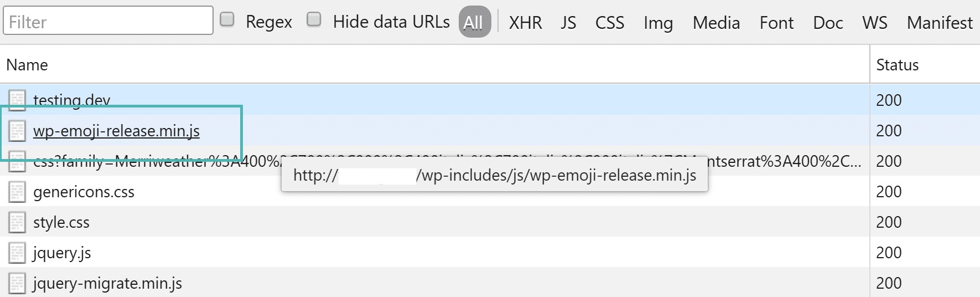Click the wp-emoji-release.min.js file icon
Screen dimensions: 980x297
tap(17, 131)
